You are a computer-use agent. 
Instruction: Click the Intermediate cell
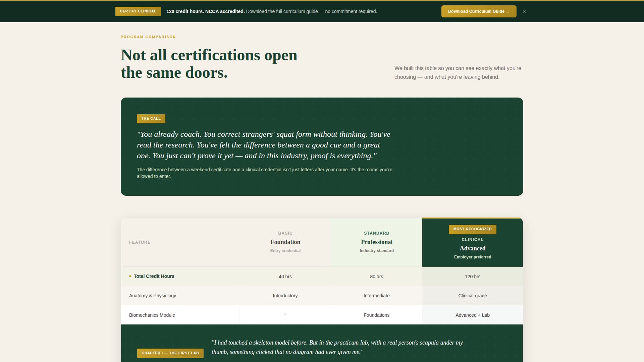coord(376,296)
